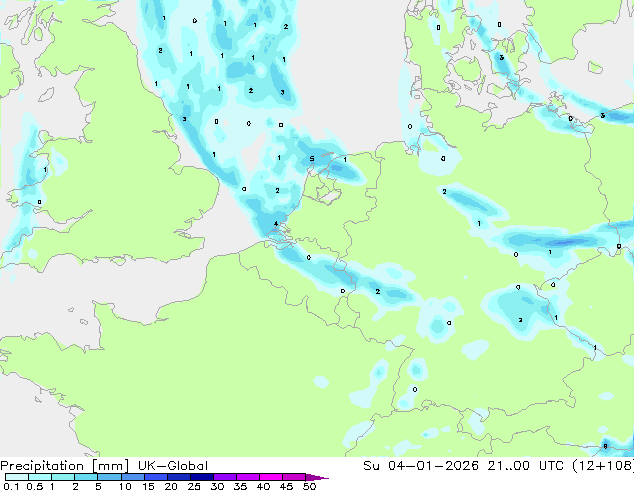Click the "50" legend scale label
This screenshot has width=634, height=490.
[x=309, y=486]
